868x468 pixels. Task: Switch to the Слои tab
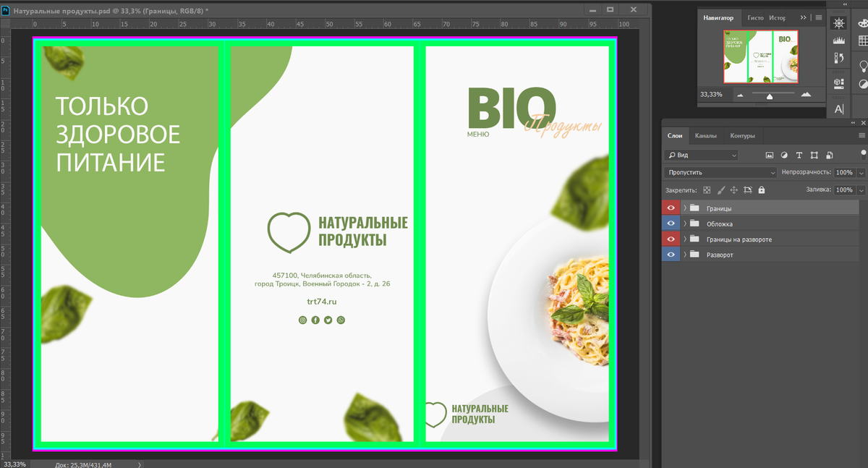point(675,135)
